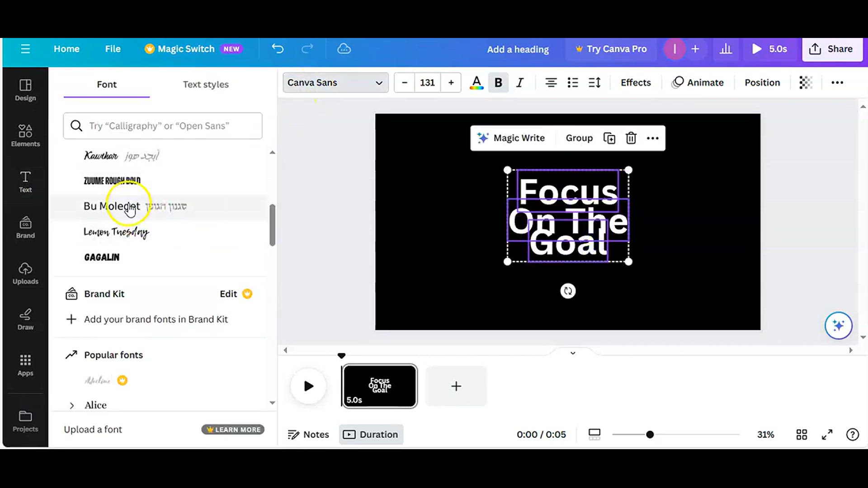Open the help question mark
This screenshot has height=488, width=868.
point(853,435)
